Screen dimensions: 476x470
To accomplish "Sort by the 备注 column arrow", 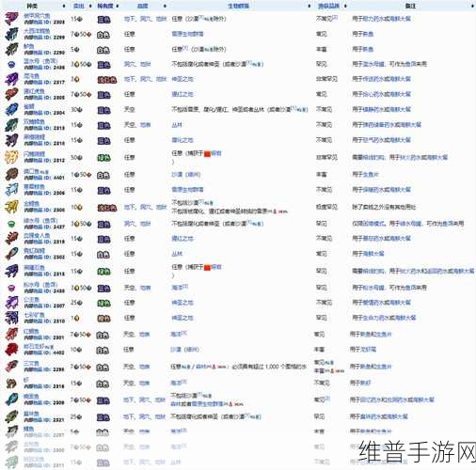I will (473, 6).
